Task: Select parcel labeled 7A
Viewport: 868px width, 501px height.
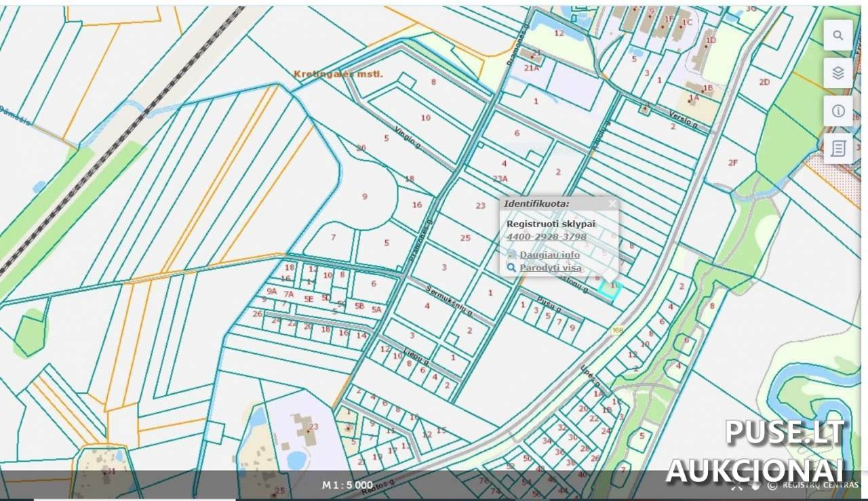Action: [289, 294]
